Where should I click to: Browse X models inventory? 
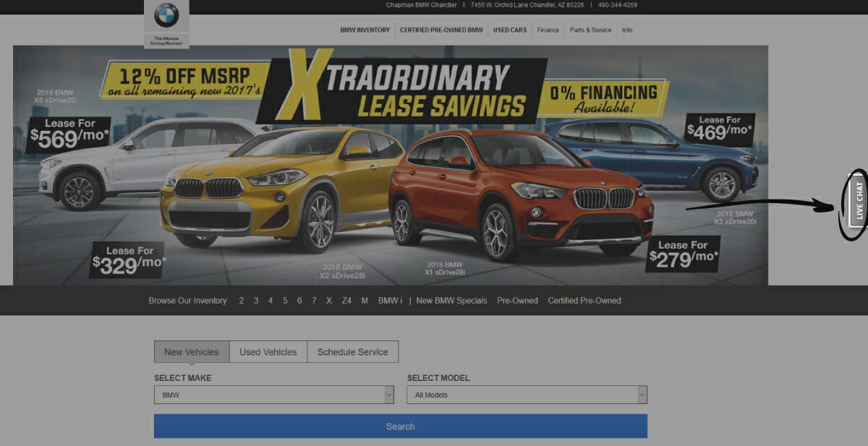(x=329, y=301)
